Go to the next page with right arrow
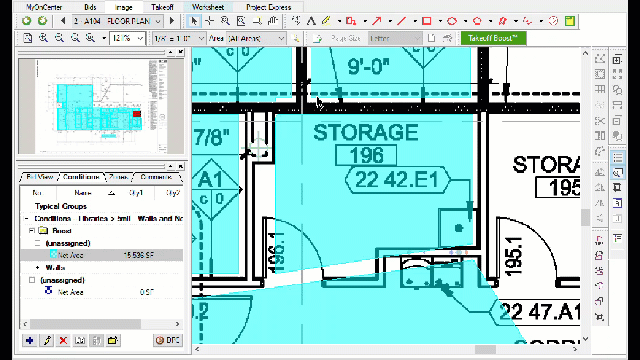Viewport: 640px width, 360px height. click(172, 21)
